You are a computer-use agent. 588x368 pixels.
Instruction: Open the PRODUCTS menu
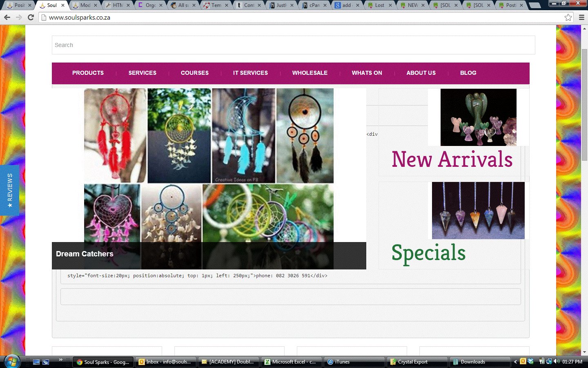88,73
